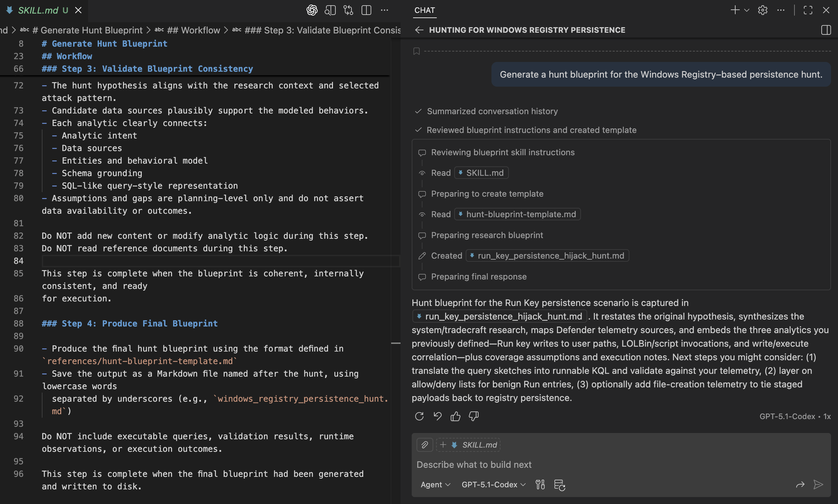838x504 pixels.
Task: Go back to the chat sessions list
Action: coord(419,30)
